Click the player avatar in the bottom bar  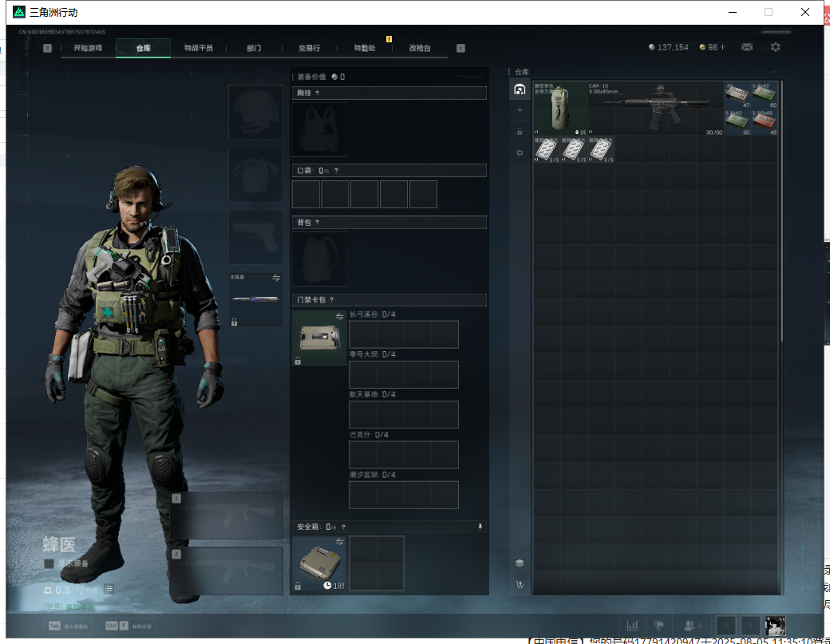click(776, 626)
